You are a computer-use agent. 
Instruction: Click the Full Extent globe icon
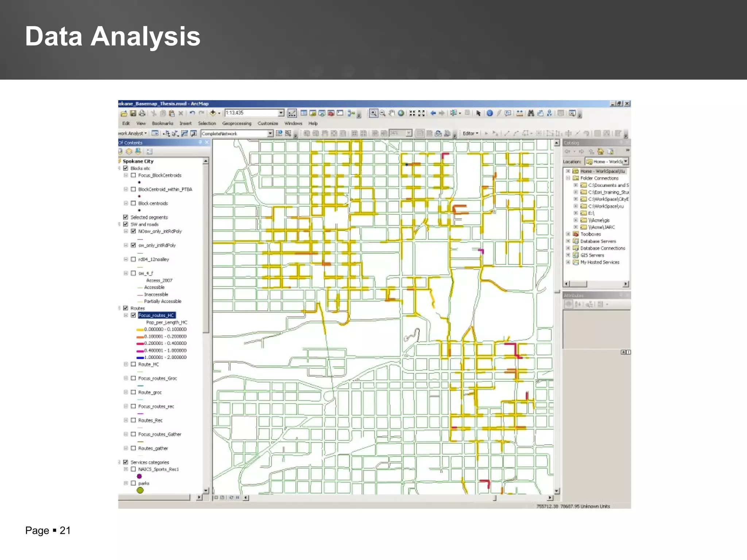click(401, 113)
